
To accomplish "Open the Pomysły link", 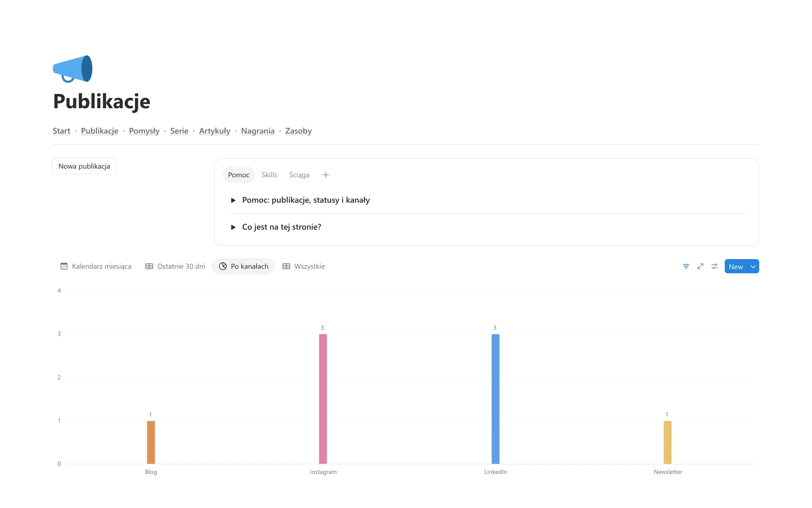I will 144,131.
